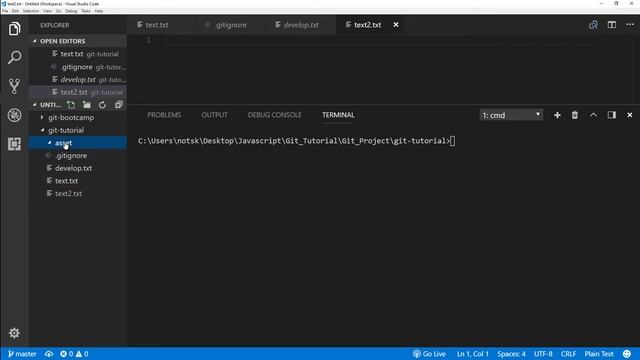Change indentation via Spaces: 4

[511, 354]
